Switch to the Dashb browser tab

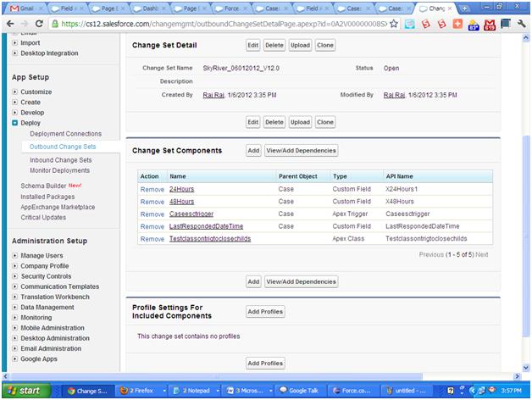coord(149,8)
